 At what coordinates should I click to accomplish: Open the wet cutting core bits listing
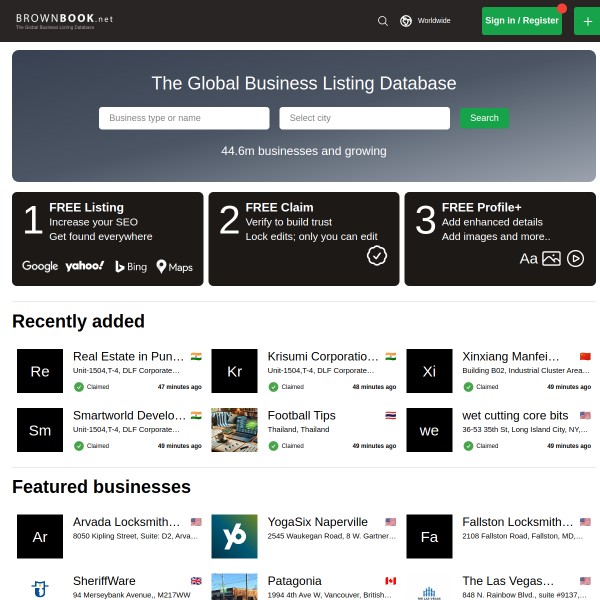pos(515,415)
